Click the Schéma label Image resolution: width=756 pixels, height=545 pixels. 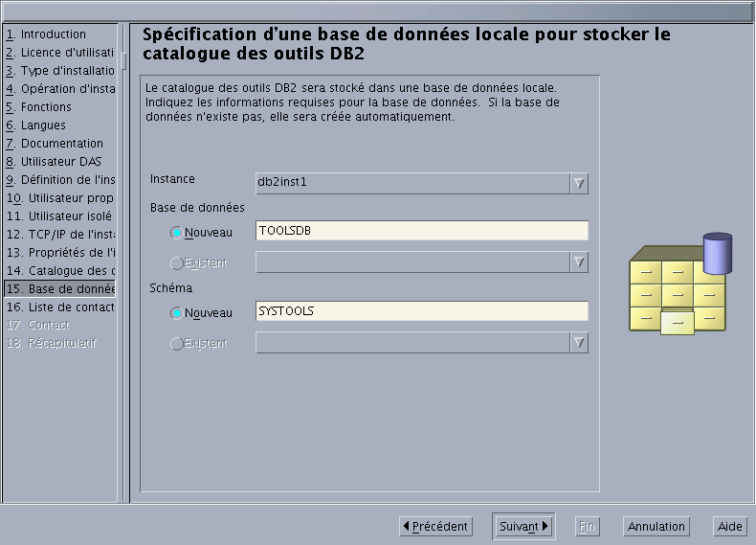[x=170, y=288]
